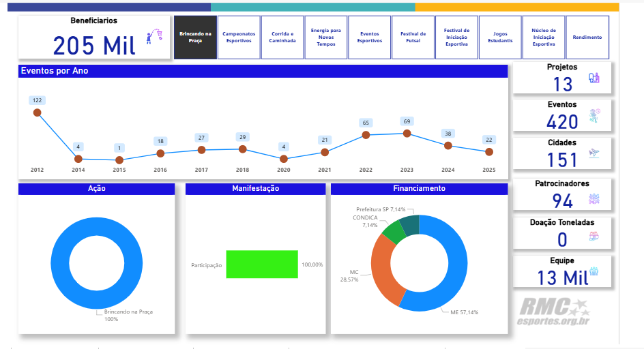Click the Equipe people icon
This screenshot has height=349, width=644.
coord(594,272)
